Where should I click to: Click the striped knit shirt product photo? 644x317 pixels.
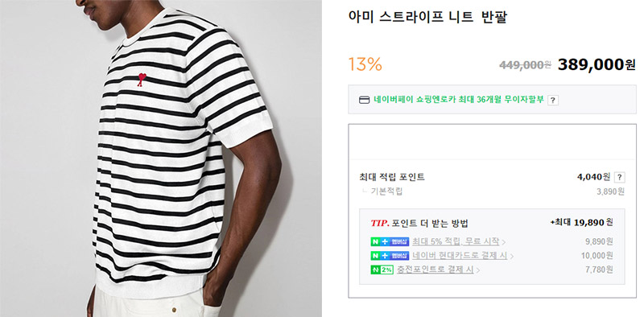pos(160,158)
